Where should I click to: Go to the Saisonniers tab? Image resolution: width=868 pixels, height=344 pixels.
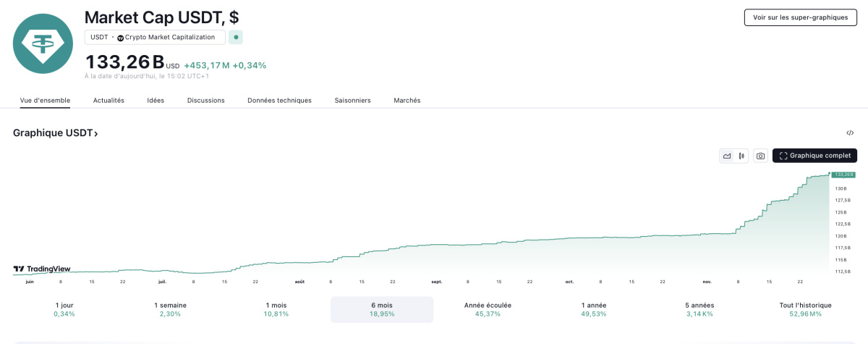pyautogui.click(x=352, y=100)
